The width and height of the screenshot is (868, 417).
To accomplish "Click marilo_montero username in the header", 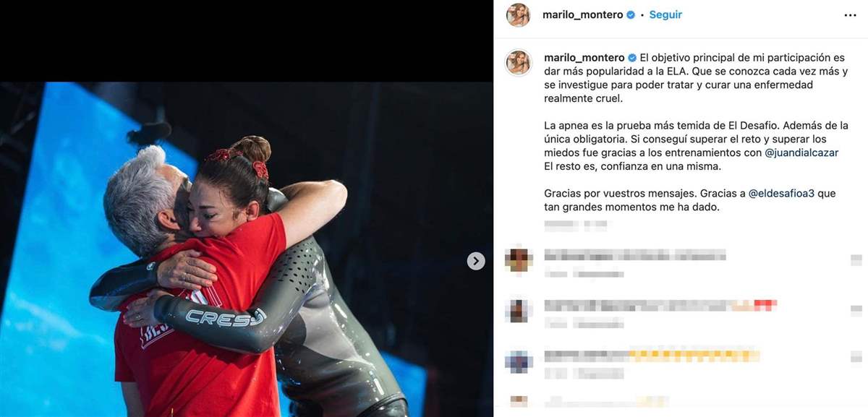I will click(582, 15).
